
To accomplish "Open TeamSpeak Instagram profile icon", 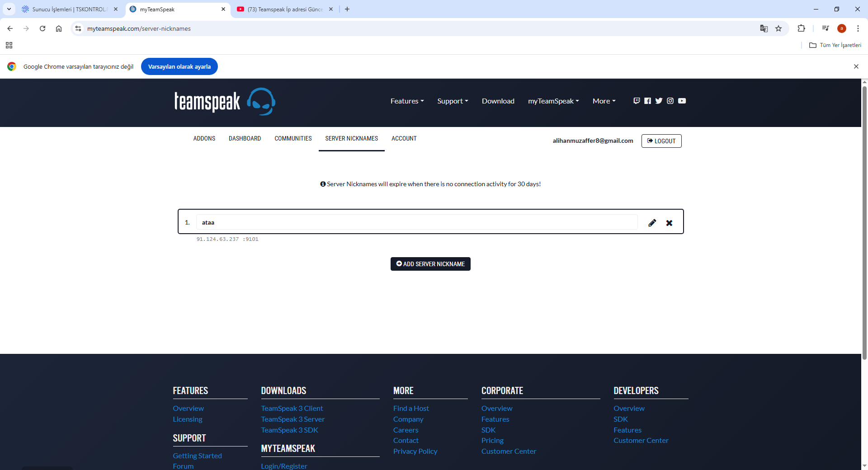I will [670, 101].
